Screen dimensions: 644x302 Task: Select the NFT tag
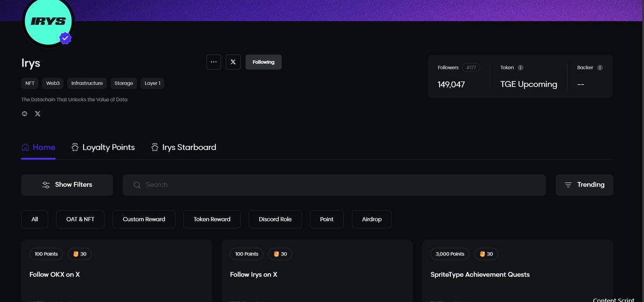(30, 83)
